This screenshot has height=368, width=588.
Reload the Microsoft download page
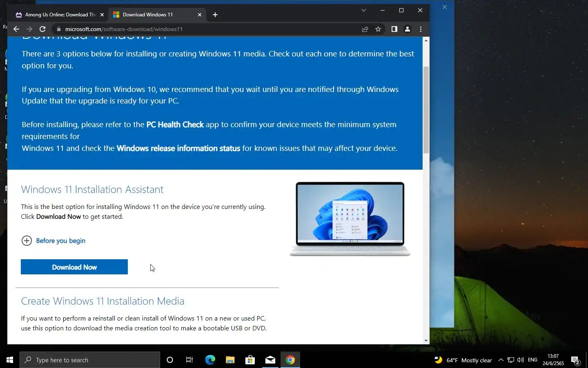(x=42, y=29)
